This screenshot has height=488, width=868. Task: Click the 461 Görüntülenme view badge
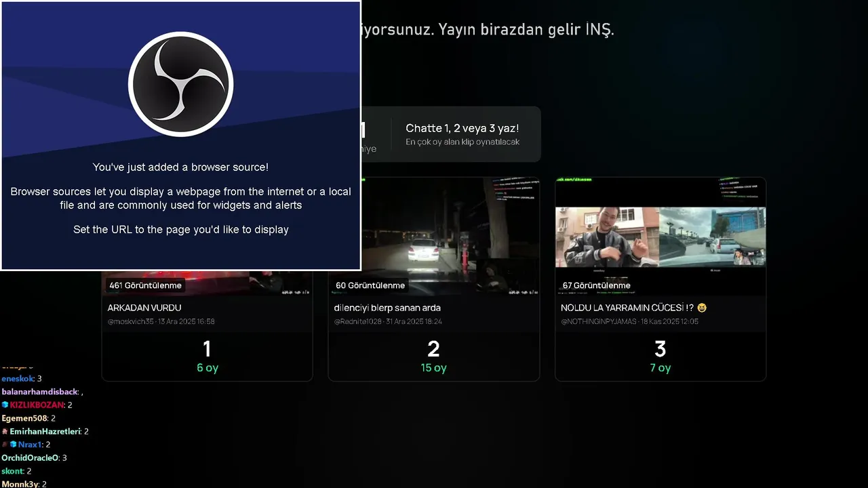tap(146, 285)
